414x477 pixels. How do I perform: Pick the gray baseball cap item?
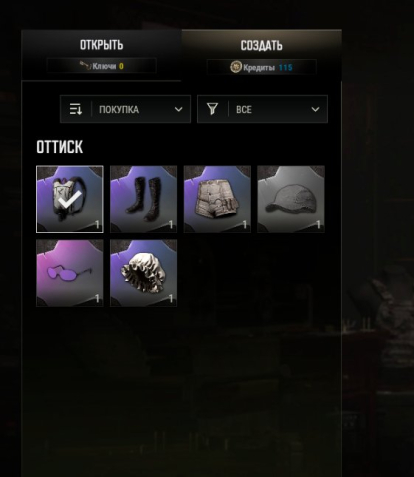tap(291, 199)
